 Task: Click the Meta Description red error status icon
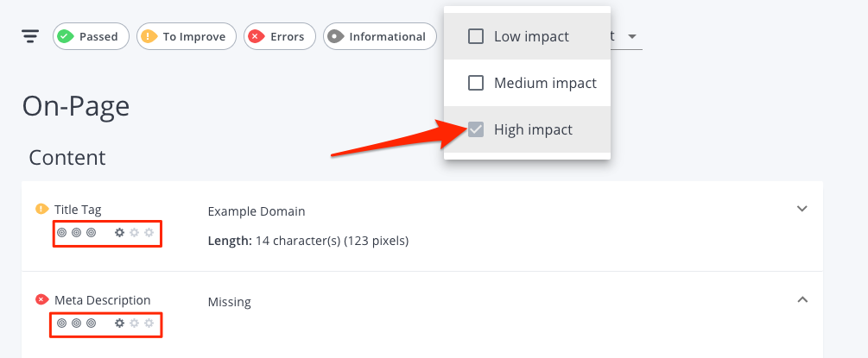point(42,300)
